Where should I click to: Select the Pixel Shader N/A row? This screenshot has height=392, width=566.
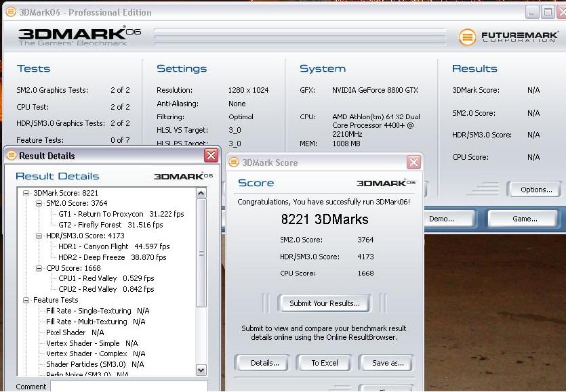point(75,332)
